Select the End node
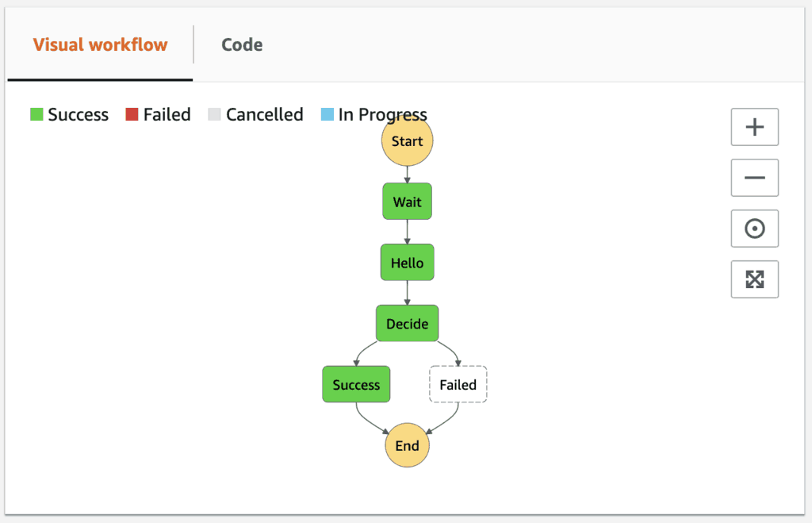This screenshot has height=523, width=812. pyautogui.click(x=407, y=445)
